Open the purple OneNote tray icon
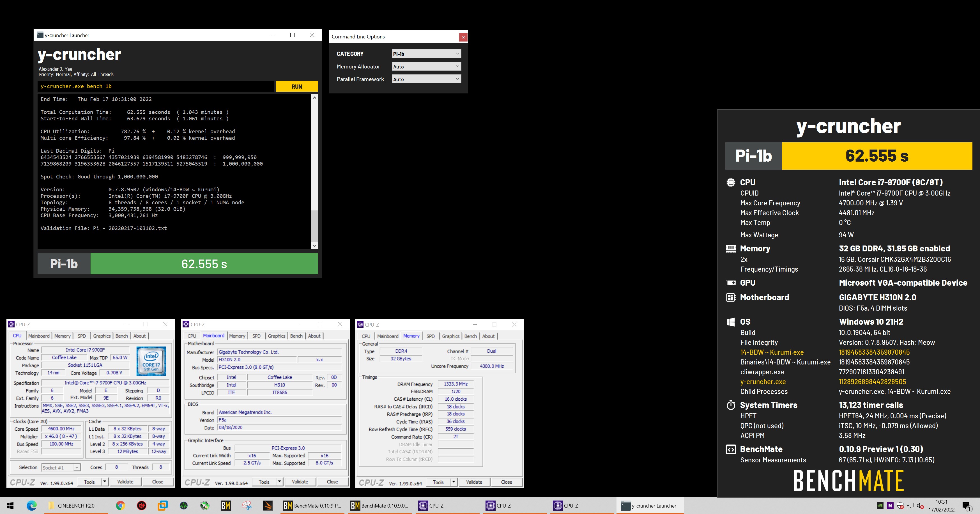The height and width of the screenshot is (514, 980). tap(890, 506)
